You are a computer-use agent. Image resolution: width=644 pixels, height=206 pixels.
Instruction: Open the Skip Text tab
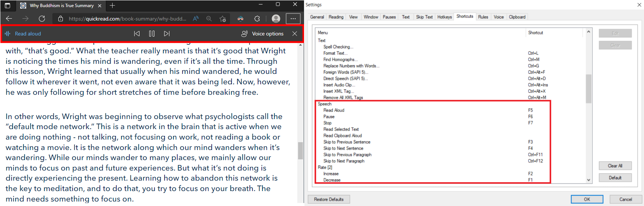click(424, 17)
